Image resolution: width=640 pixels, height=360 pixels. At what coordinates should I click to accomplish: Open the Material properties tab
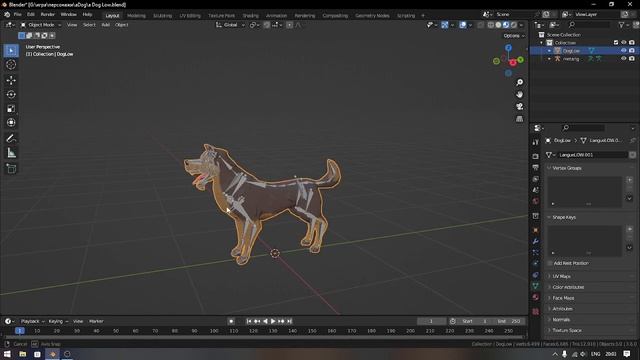[x=536, y=297]
